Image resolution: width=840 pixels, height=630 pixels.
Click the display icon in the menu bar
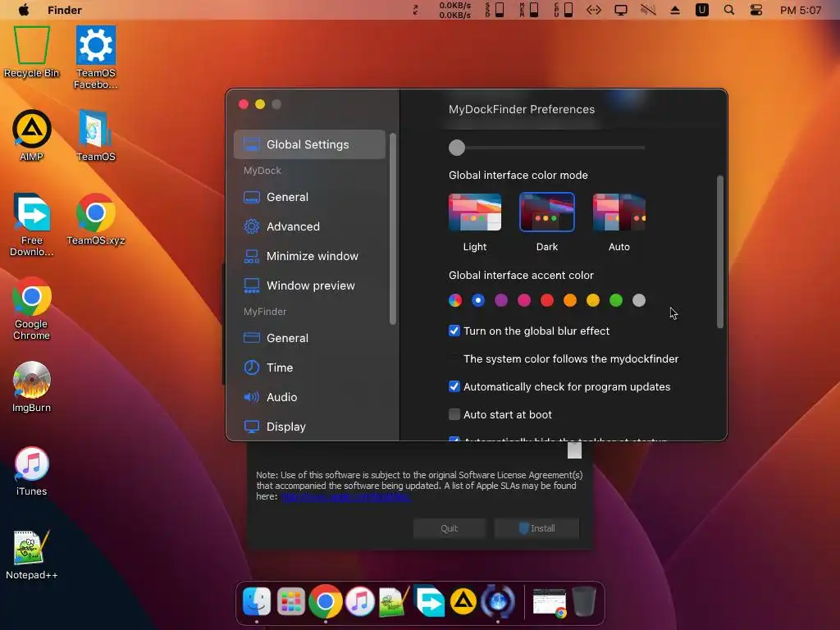[x=621, y=10]
